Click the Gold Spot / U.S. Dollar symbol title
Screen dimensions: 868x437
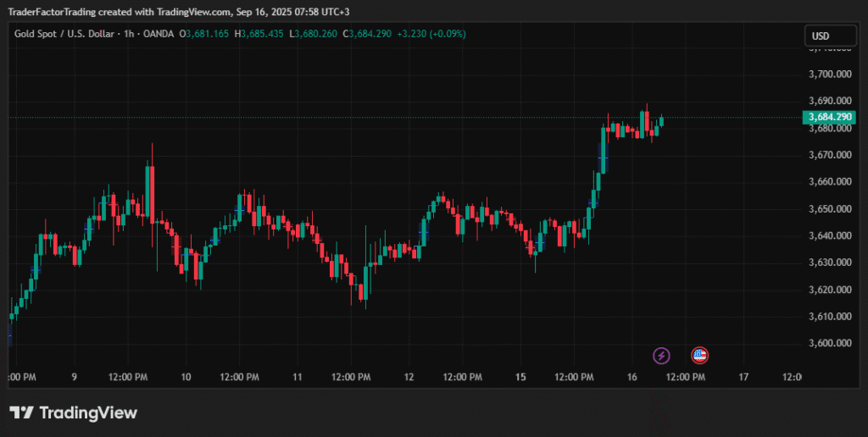64,34
